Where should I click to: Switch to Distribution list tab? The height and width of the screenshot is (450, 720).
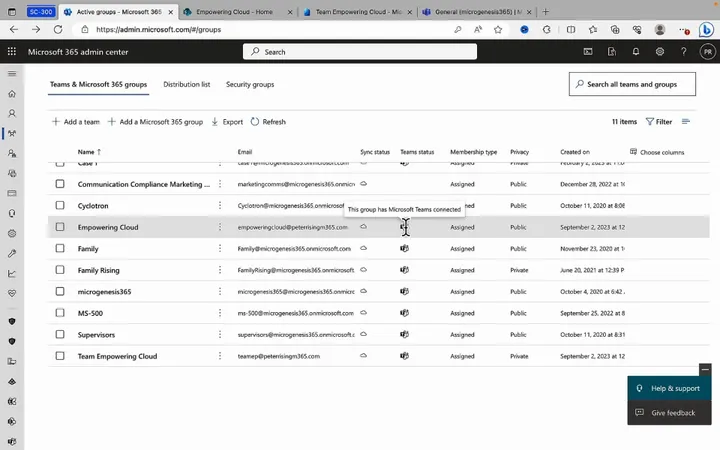click(x=186, y=84)
